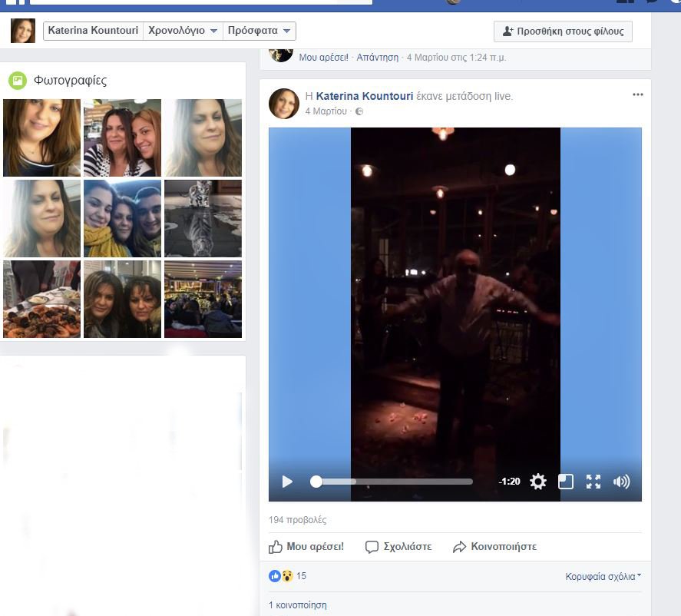Play the live video
The width and height of the screenshot is (681, 616).
tap(288, 482)
